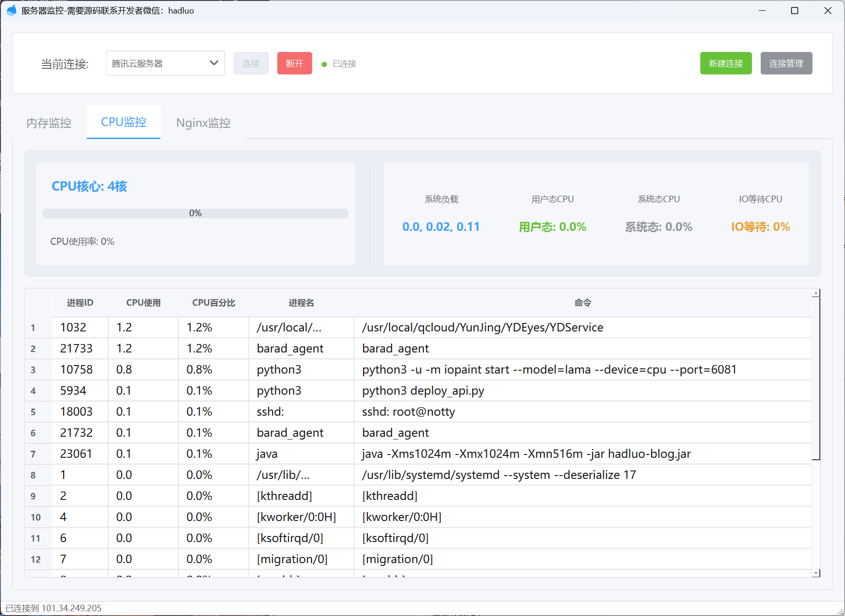Click the [kthreadd] process name cell
The height and width of the screenshot is (616, 845).
302,496
